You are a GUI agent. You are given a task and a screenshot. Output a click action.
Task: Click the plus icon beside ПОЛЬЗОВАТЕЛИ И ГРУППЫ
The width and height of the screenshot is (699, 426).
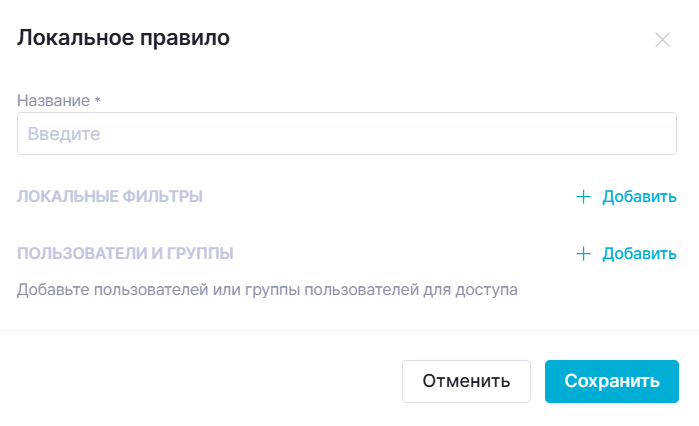tap(584, 254)
